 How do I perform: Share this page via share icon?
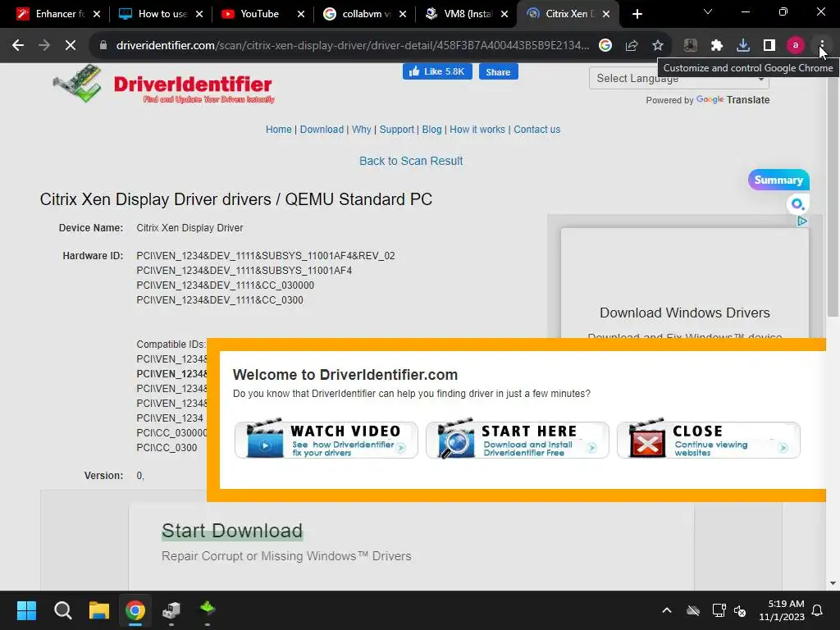632,46
